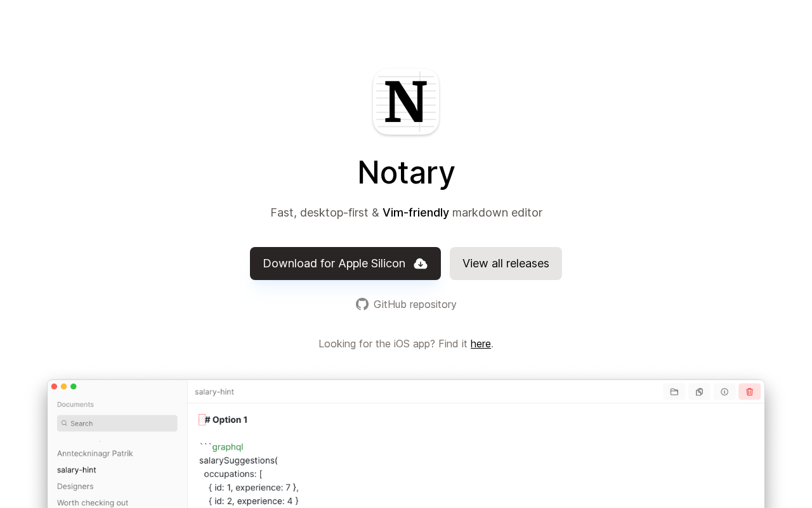Click the cloud download icon
The image size is (812, 508).
coord(421,264)
